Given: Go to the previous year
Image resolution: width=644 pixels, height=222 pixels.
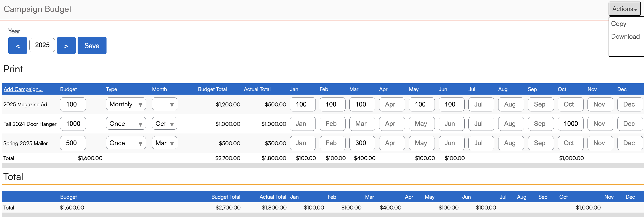Looking at the screenshot, I should click(x=17, y=46).
